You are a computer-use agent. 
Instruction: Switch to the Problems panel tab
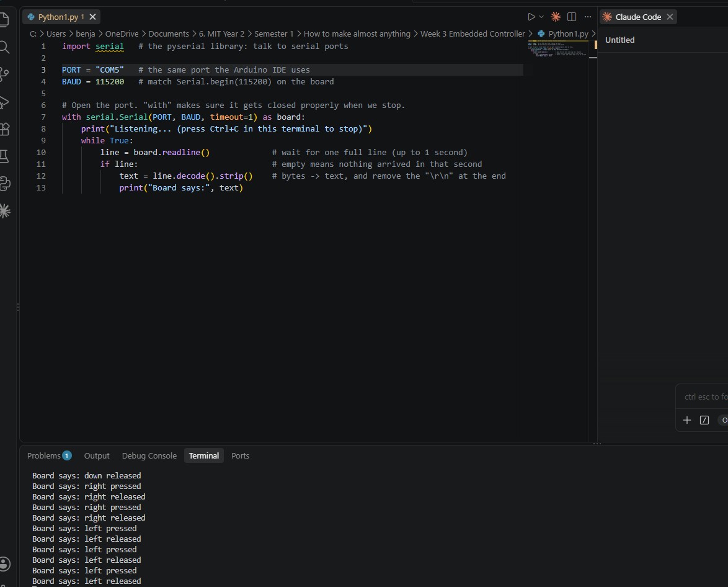[x=49, y=455]
